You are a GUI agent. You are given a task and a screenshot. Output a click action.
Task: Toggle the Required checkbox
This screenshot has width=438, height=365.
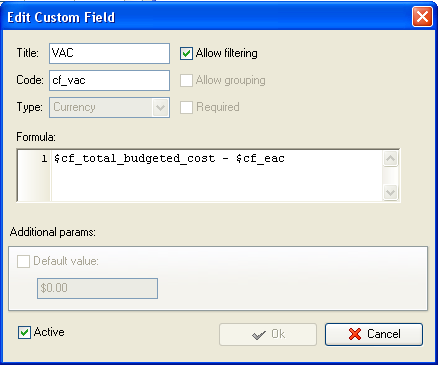tap(186, 107)
